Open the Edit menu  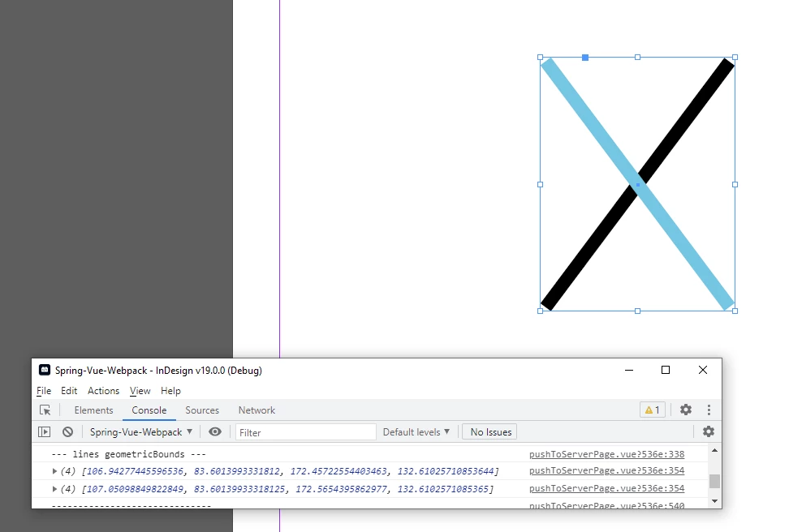click(x=69, y=391)
